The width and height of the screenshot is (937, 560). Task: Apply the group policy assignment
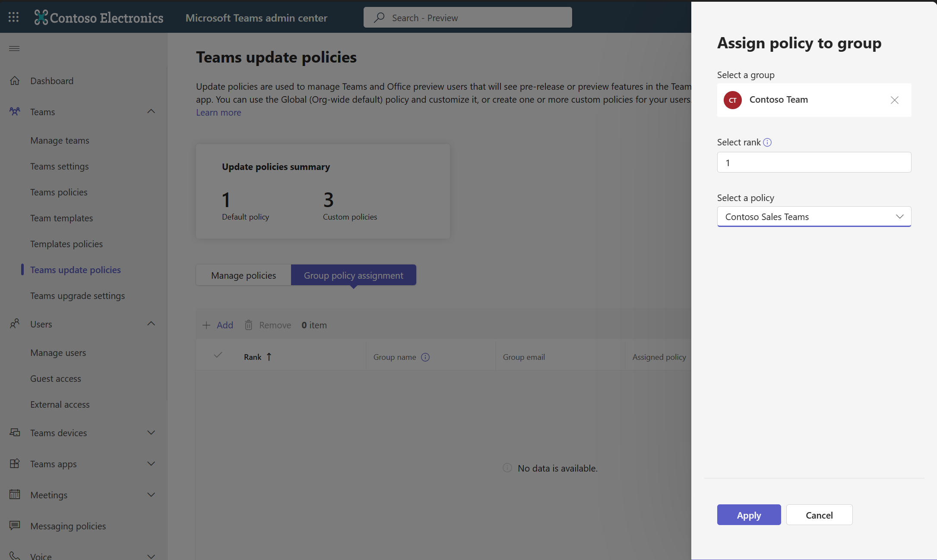[749, 514]
